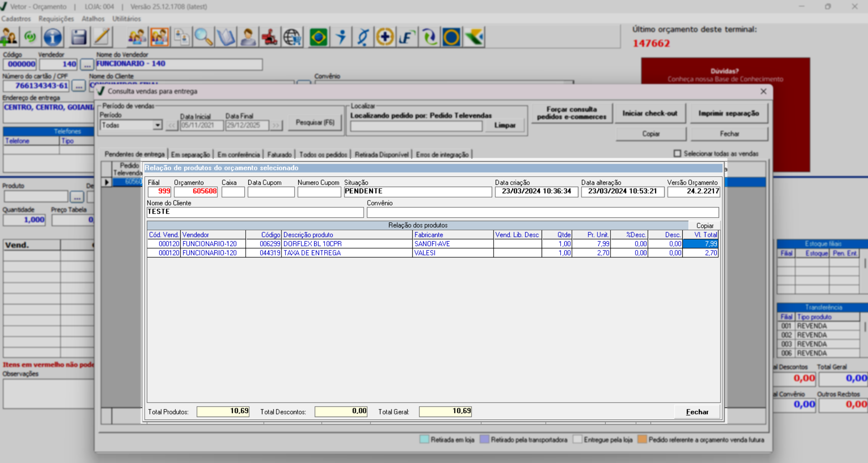
Task: Click the row selector arrow in order grid
Action: click(107, 182)
